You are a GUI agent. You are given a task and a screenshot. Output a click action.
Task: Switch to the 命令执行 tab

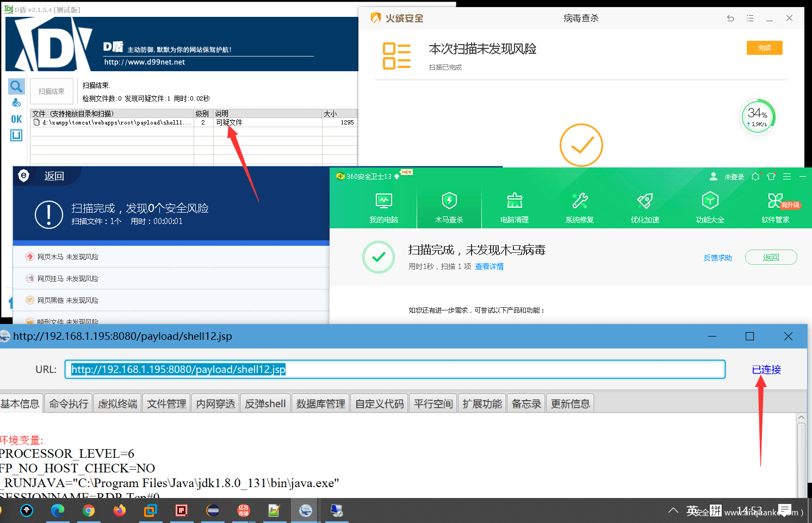69,403
